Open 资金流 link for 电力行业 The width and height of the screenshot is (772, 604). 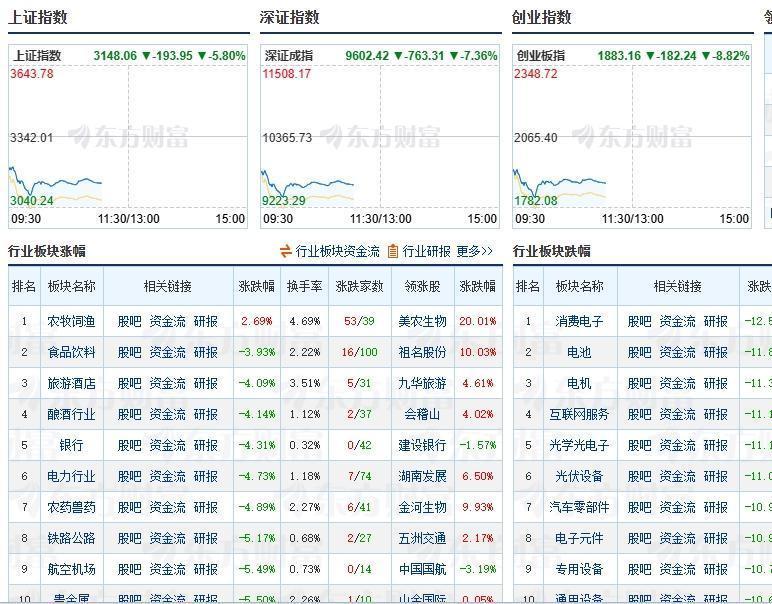167,477
